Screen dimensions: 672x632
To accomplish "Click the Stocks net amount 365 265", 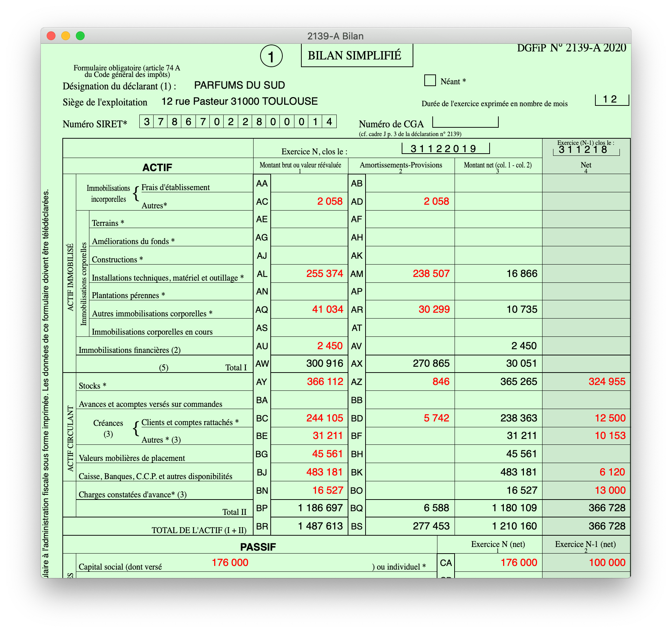I will click(x=498, y=382).
